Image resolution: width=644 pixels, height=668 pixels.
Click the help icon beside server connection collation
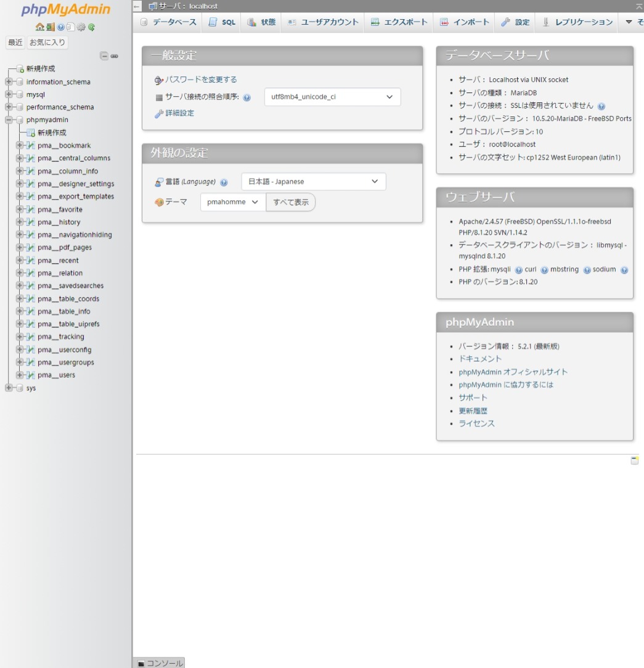247,97
